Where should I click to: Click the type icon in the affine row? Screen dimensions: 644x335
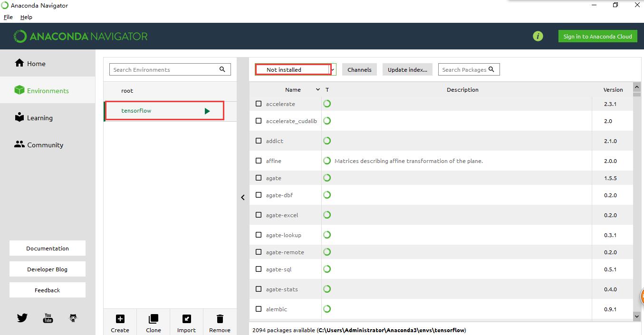click(x=327, y=161)
